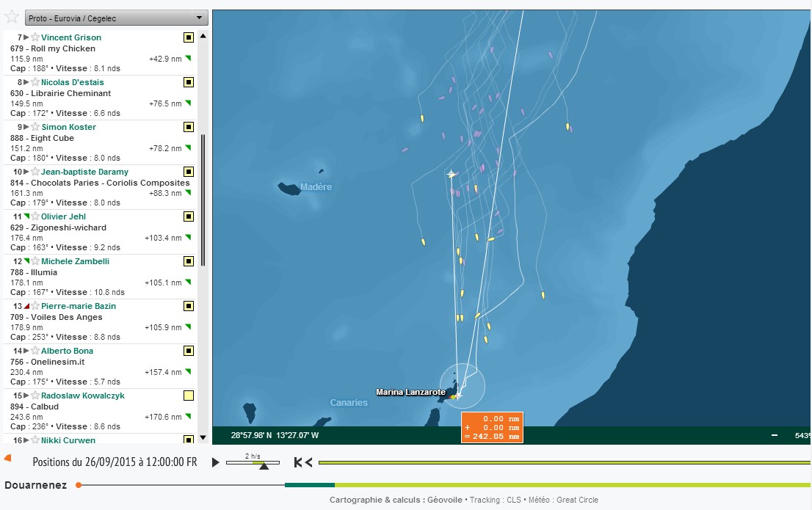Click red rank-down arrow for Pierre-marie Bazin
Image resolution: width=812 pixels, height=510 pixels.
[x=26, y=306]
